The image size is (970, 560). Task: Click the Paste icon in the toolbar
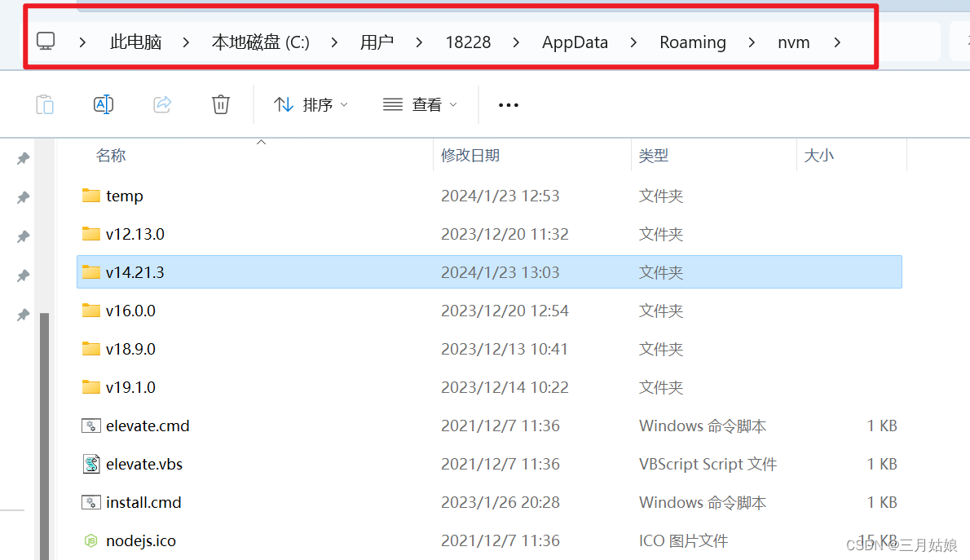pyautogui.click(x=45, y=104)
